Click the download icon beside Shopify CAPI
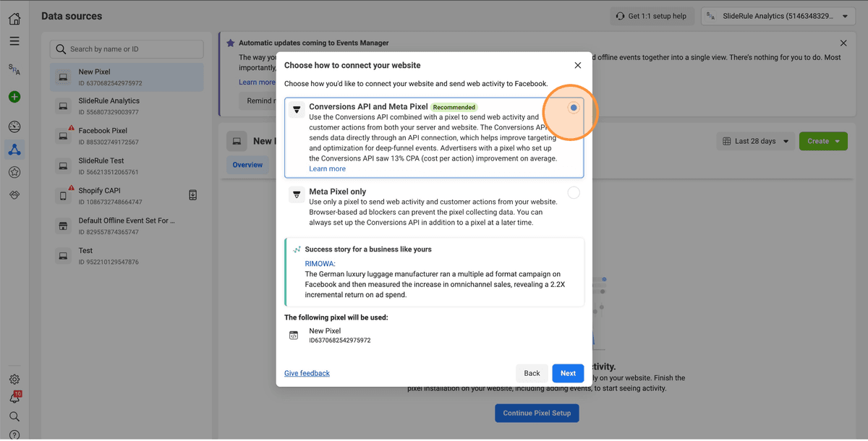The width and height of the screenshot is (868, 441). pyautogui.click(x=193, y=195)
